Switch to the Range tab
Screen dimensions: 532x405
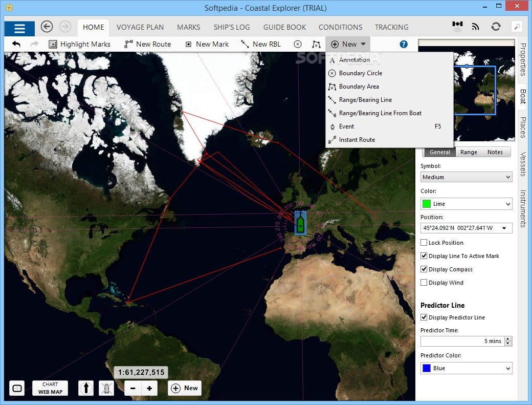coord(469,152)
